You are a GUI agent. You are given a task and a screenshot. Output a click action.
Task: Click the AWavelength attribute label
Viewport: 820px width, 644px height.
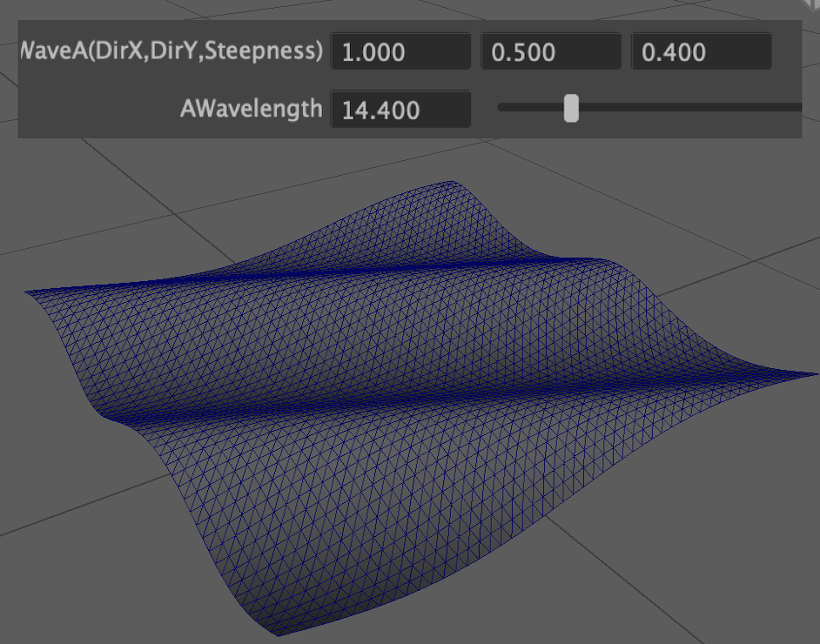click(251, 109)
